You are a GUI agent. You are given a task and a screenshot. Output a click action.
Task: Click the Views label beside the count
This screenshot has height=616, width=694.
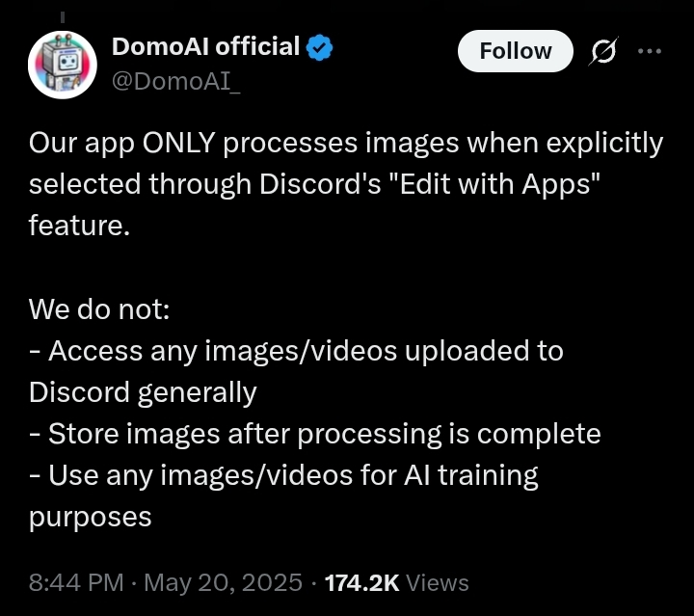438,583
